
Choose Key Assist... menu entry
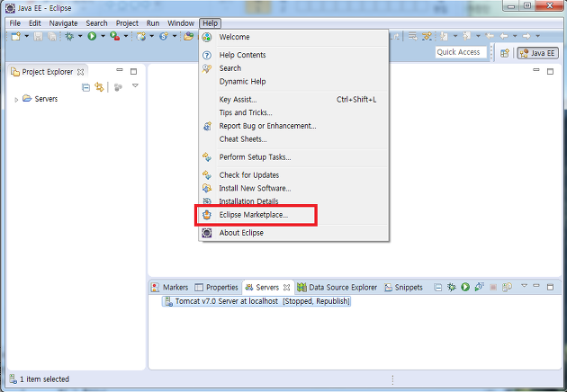[x=293, y=100]
